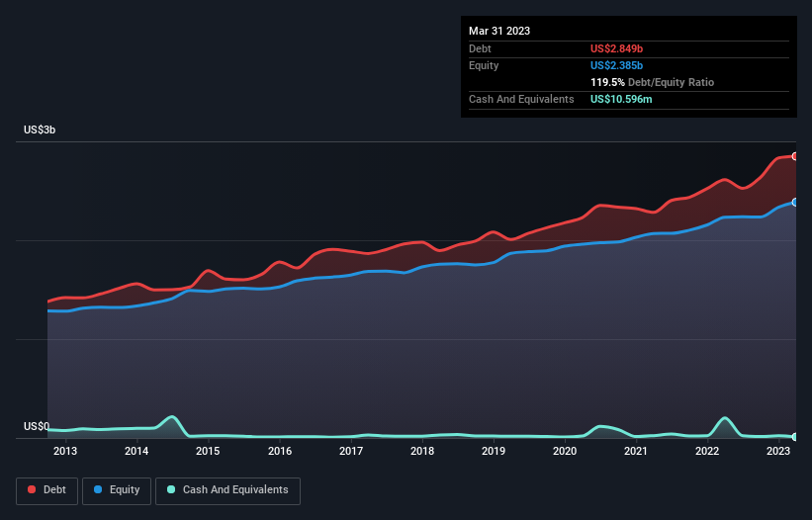Click the Debt row label in tooltip
The width and height of the screenshot is (812, 520).
point(480,48)
